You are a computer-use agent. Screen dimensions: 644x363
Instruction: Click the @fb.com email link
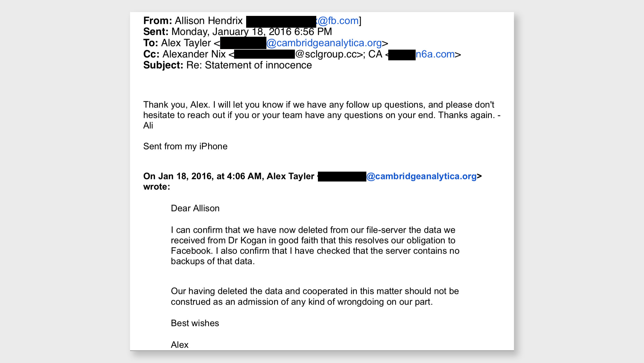[x=338, y=21]
